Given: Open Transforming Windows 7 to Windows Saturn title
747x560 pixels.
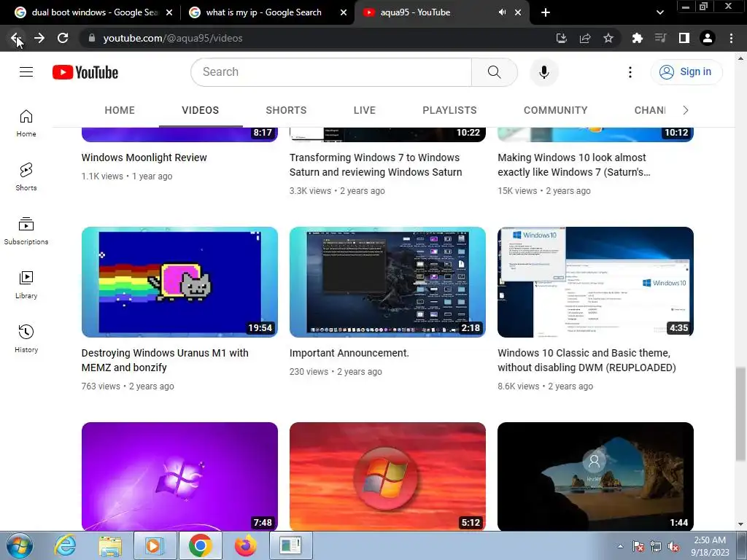Looking at the screenshot, I should click(x=376, y=165).
